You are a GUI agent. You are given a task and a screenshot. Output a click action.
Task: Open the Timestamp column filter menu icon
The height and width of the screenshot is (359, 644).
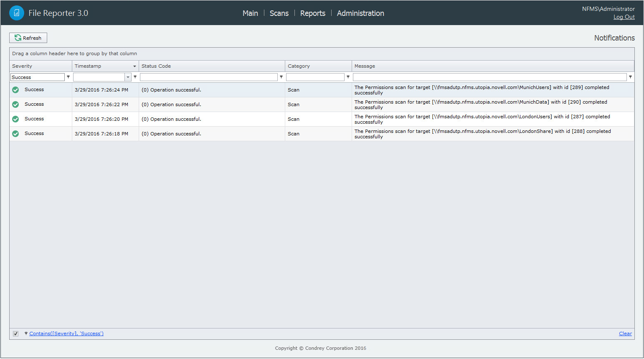click(135, 77)
